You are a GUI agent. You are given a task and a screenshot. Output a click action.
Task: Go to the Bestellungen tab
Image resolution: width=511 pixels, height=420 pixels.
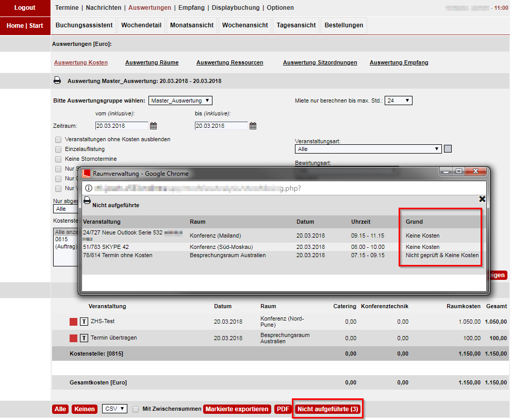(x=344, y=25)
